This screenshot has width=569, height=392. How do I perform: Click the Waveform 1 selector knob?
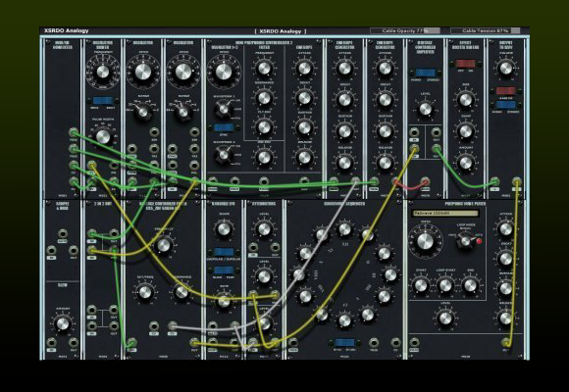224,109
